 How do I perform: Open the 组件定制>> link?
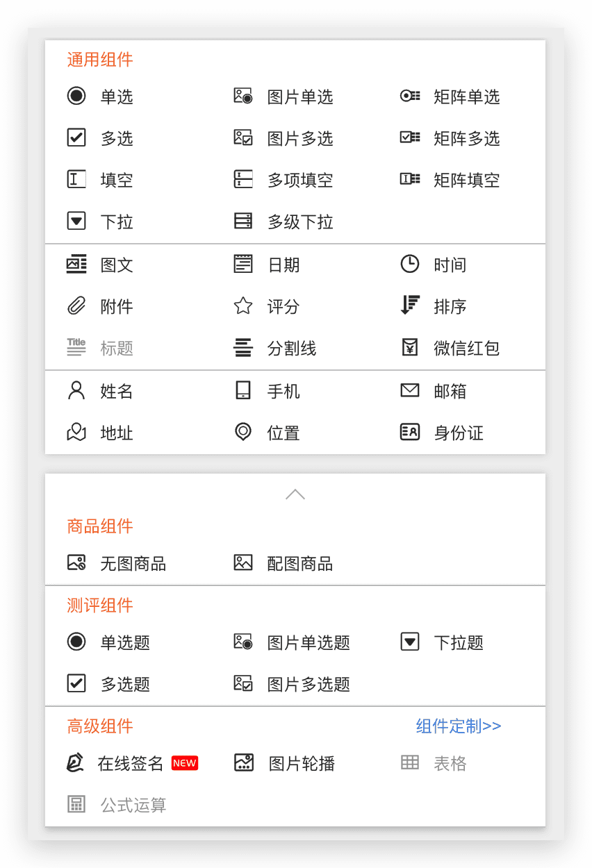click(x=459, y=726)
